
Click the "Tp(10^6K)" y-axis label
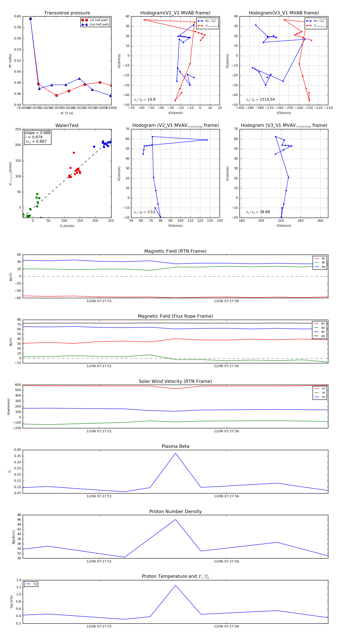click(12, 602)
